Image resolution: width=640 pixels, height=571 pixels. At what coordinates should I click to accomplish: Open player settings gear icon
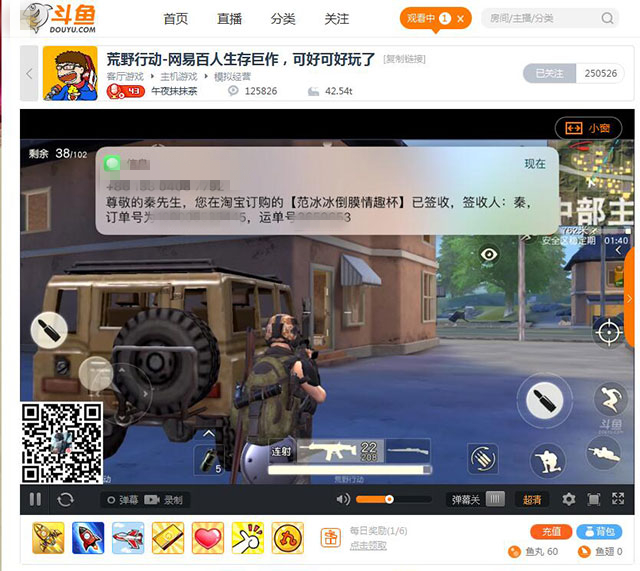pyautogui.click(x=569, y=499)
